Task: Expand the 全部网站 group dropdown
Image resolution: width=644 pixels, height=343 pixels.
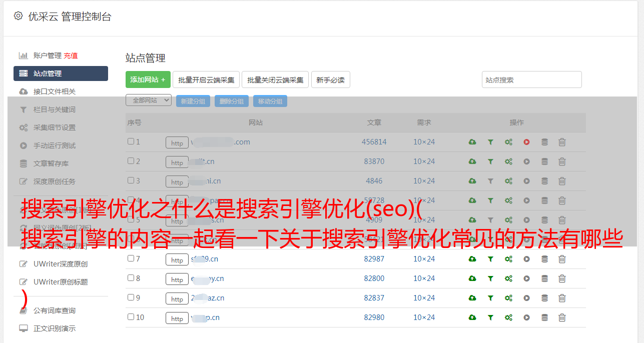Action: [149, 100]
